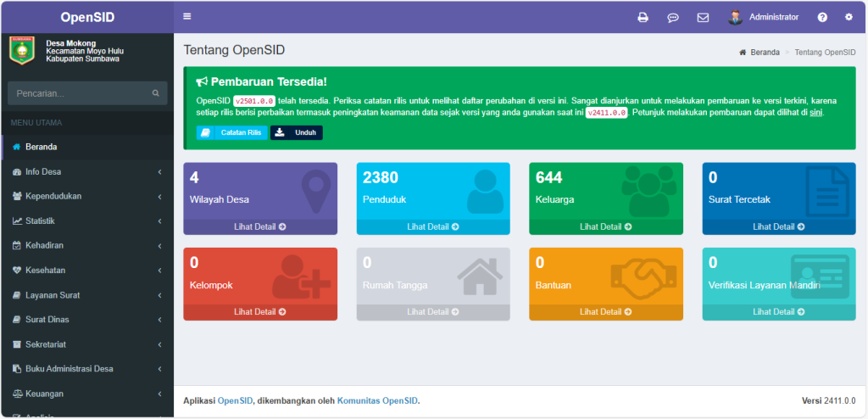
Task: Expand Kependudukan submenu chevron
Action: click(159, 196)
